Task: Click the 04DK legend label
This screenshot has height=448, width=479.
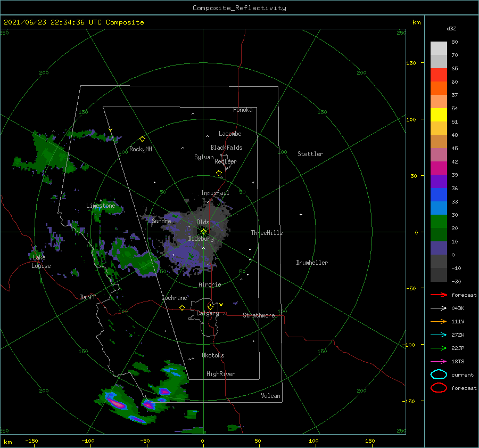Action: click(458, 308)
